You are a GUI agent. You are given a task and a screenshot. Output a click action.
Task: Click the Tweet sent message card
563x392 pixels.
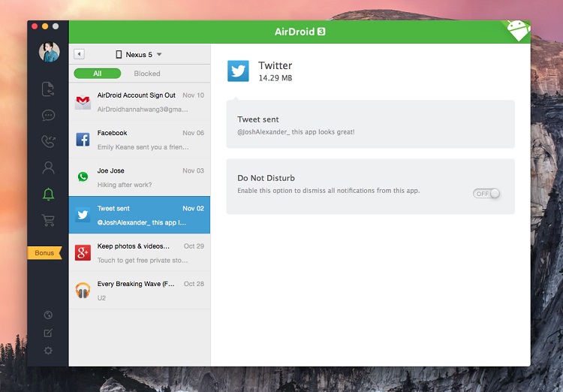tap(370, 125)
